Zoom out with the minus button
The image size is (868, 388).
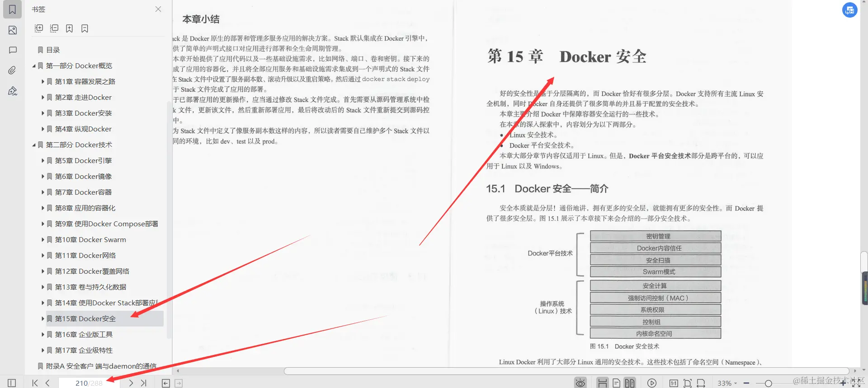(746, 383)
